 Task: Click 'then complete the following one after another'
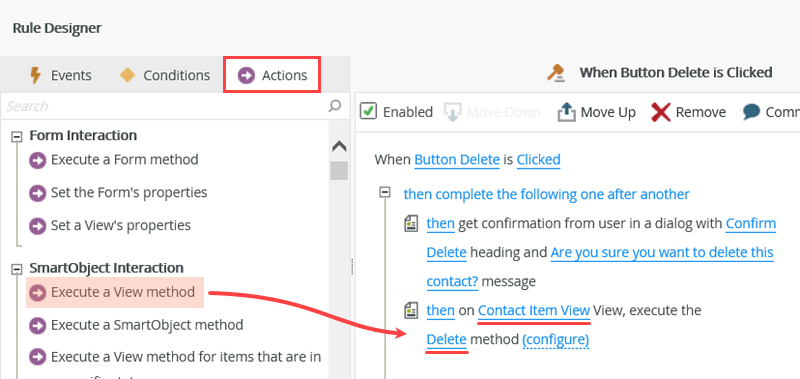546,194
